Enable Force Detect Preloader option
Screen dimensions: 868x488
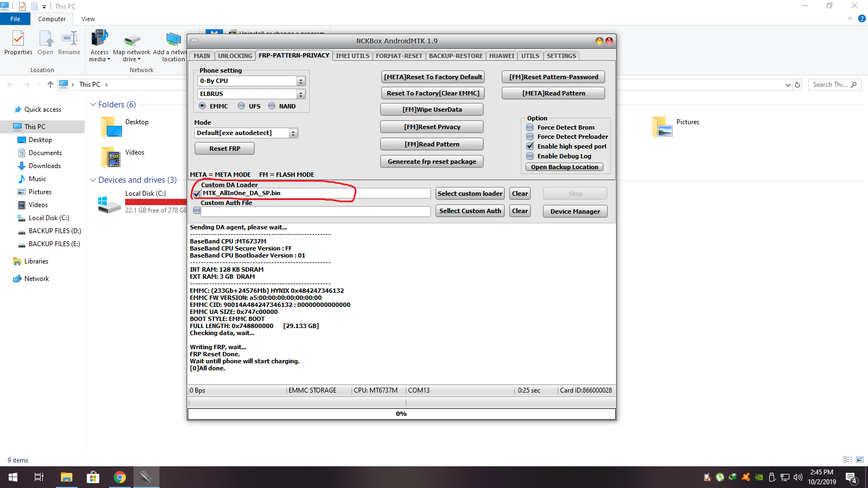530,137
